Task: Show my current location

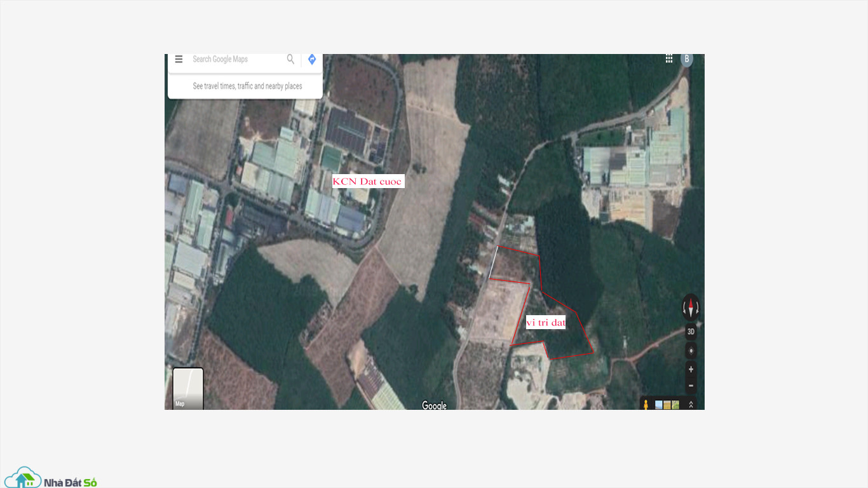Action: point(691,351)
